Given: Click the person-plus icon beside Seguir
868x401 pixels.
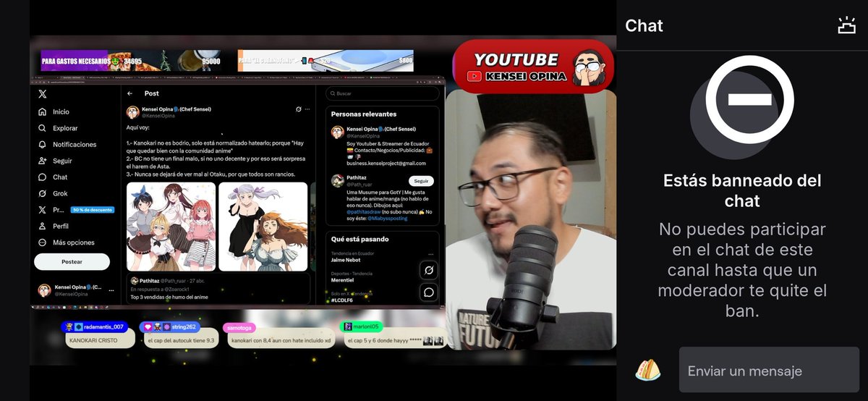Looking at the screenshot, I should (43, 161).
